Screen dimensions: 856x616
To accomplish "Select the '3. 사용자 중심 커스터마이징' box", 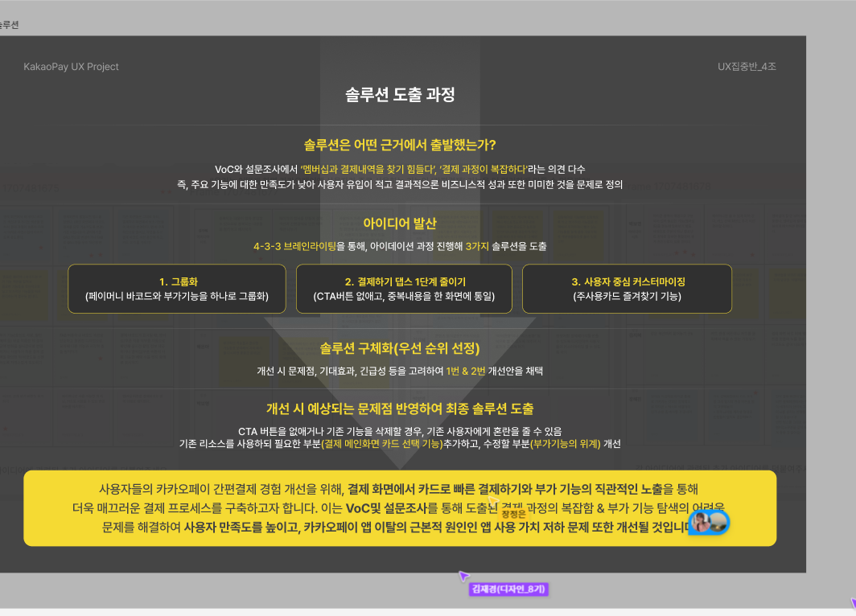I will coord(628,289).
